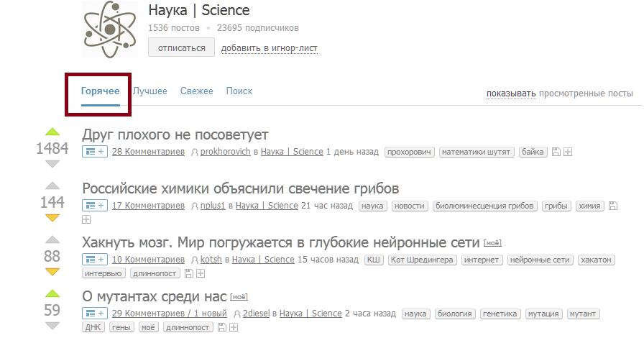Image resolution: width=644 pixels, height=338 pixels.
Task: Click the 'мутация' tag
Action: (x=543, y=314)
